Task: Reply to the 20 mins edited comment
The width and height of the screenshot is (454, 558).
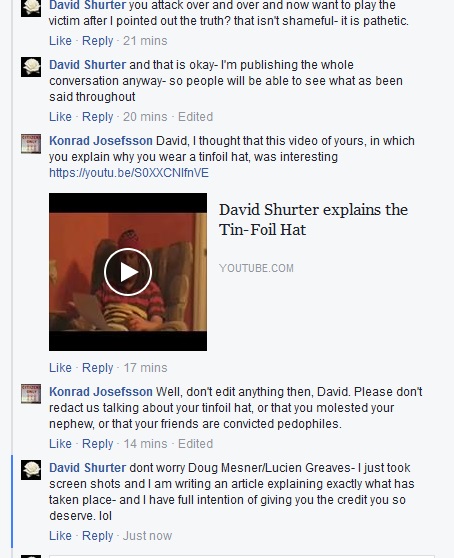Action: (97, 117)
